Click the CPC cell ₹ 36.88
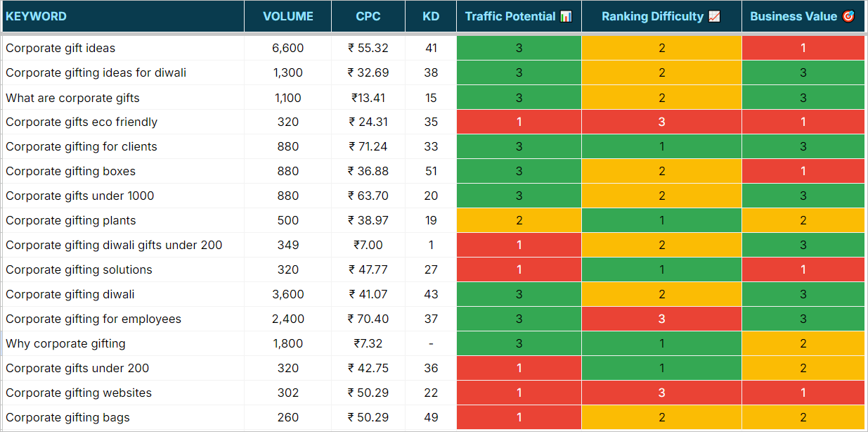The height and width of the screenshot is (432, 868). [x=368, y=171]
